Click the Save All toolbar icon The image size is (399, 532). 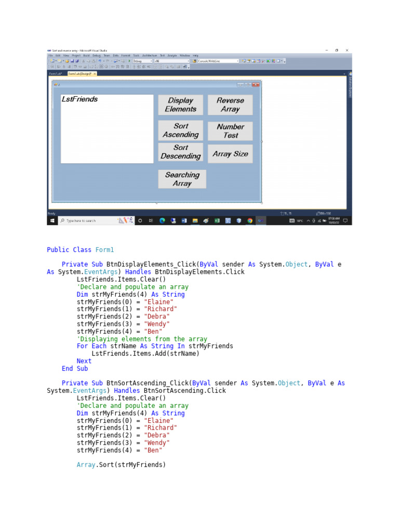coord(77,61)
